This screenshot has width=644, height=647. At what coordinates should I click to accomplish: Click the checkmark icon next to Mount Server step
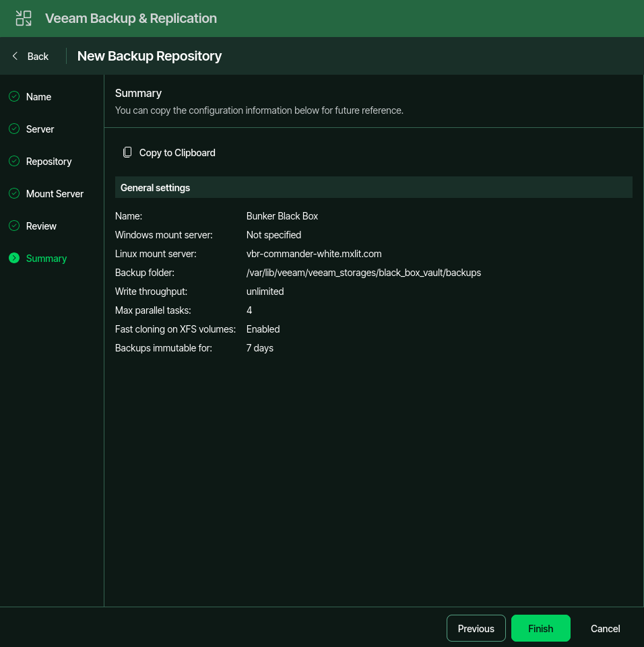(14, 193)
